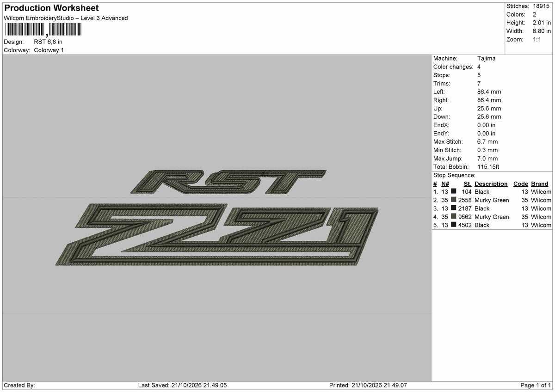Select the Black description with 4502 stitches
555x392 pixels.
482,225
